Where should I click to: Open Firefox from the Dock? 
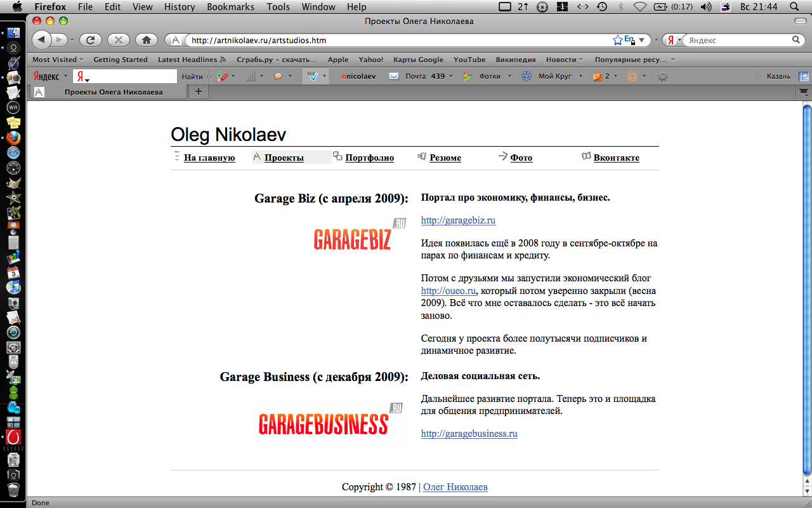13,138
